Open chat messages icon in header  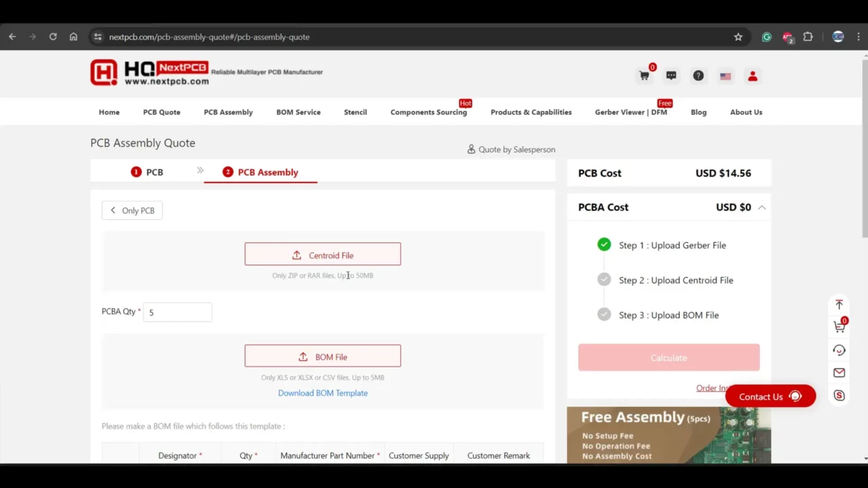[x=671, y=76]
